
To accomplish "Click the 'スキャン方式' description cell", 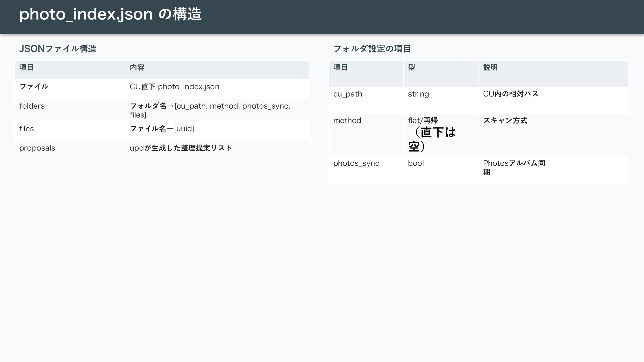I will click(505, 120).
